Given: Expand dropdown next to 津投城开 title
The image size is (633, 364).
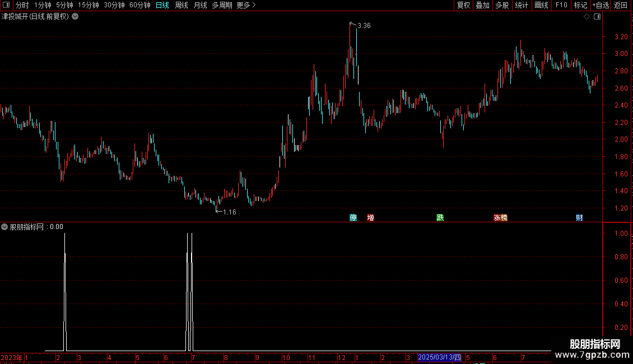Looking at the screenshot, I should 75,17.
